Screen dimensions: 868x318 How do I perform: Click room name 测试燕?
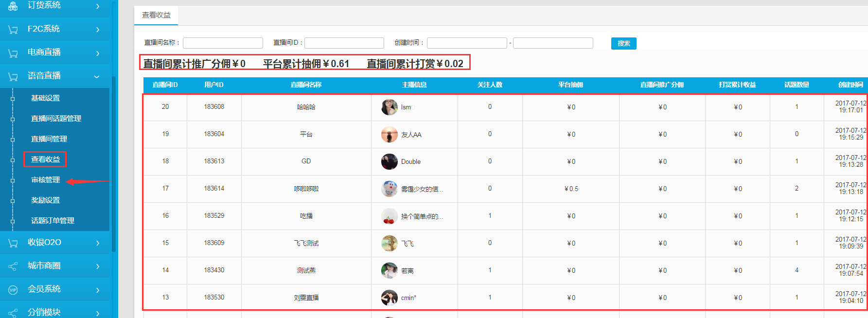306,270
